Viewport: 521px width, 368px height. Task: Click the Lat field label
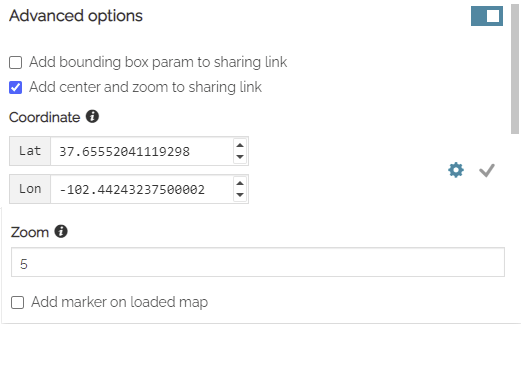30,151
